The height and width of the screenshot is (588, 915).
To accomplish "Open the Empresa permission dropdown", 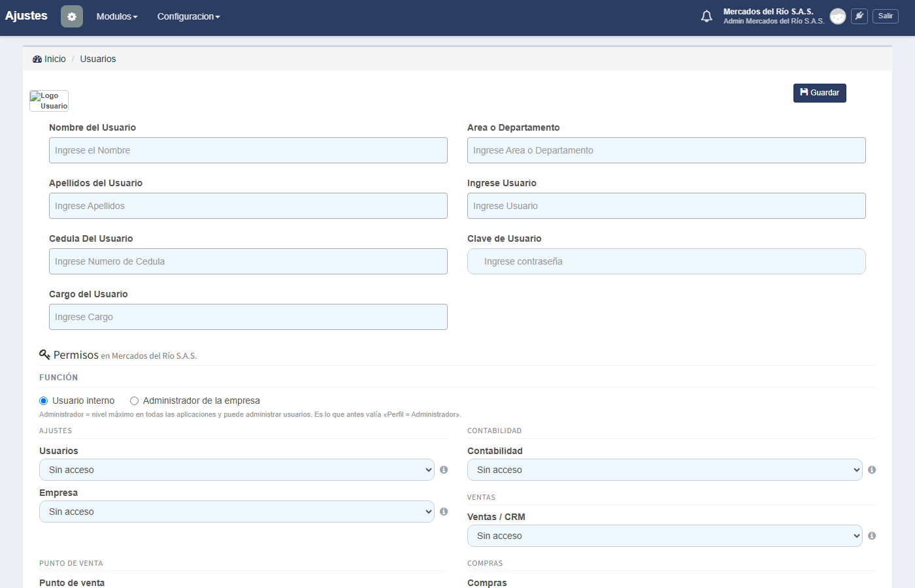I will tap(237, 512).
